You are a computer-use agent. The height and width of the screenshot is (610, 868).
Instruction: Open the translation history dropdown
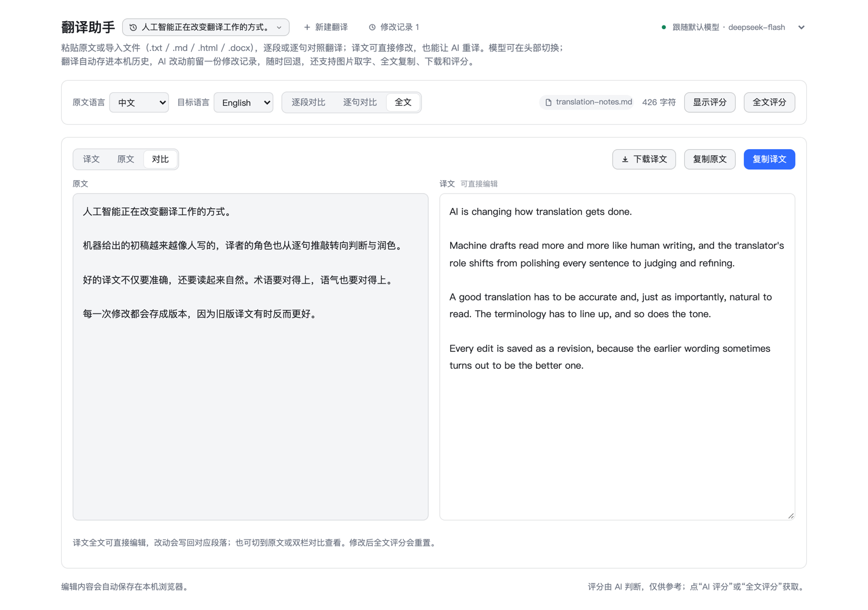click(x=206, y=27)
